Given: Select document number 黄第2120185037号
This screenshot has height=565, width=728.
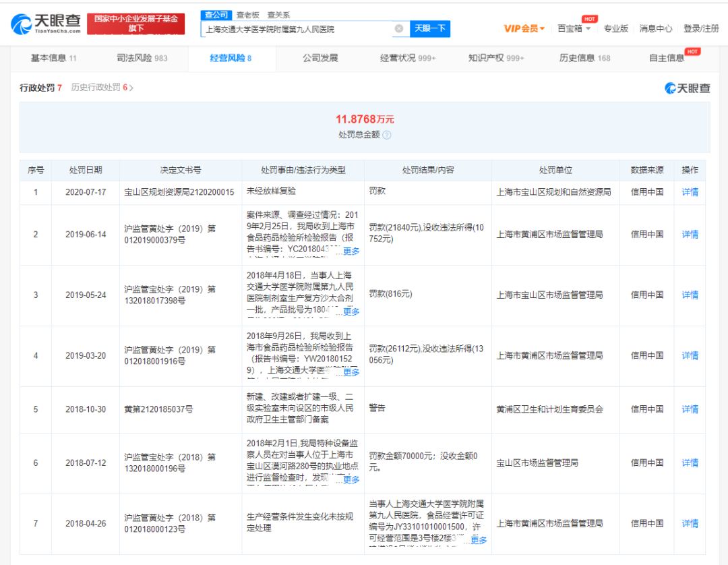Looking at the screenshot, I should pyautogui.click(x=159, y=409).
